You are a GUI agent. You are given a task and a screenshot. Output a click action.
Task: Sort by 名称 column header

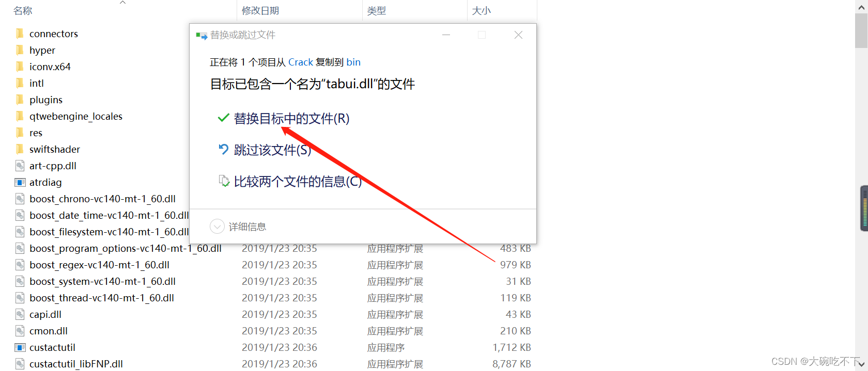23,11
